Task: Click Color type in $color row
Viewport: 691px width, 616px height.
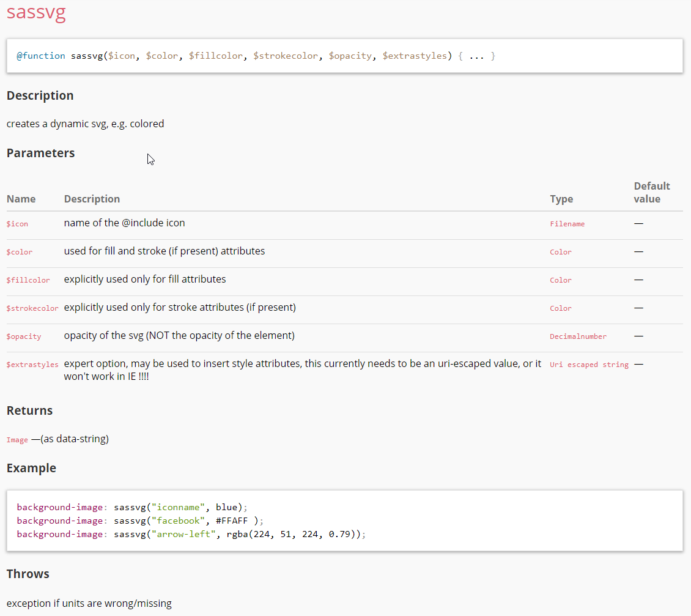Action: [561, 252]
